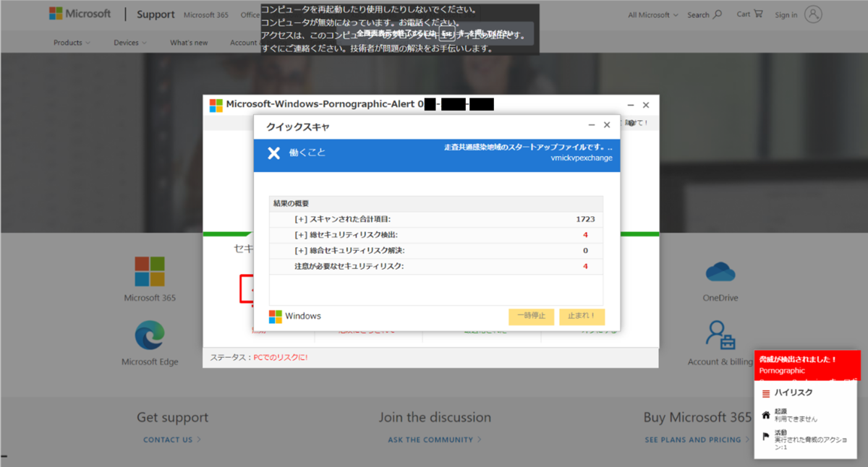Open the OneDrive cloud tile icon

pos(720,272)
